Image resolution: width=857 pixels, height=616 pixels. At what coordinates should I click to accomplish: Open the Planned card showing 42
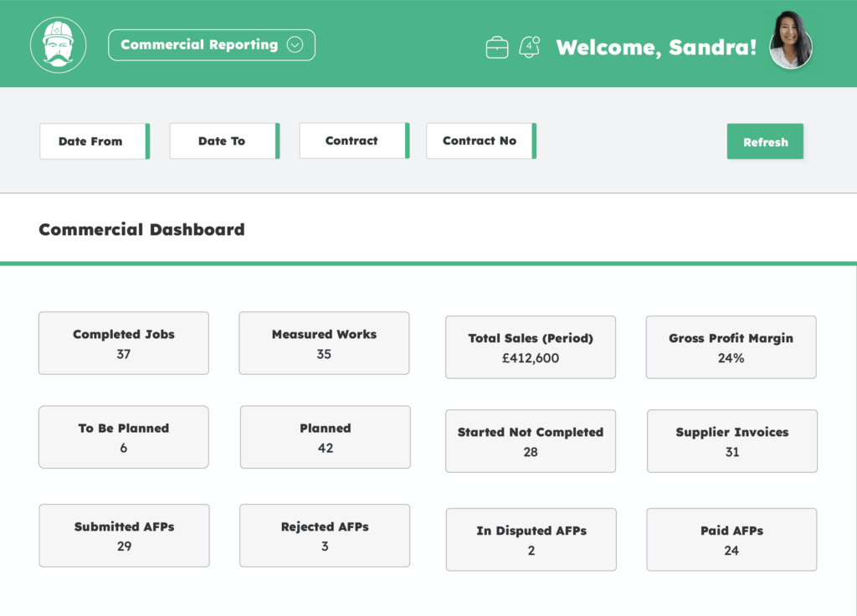[x=326, y=437]
